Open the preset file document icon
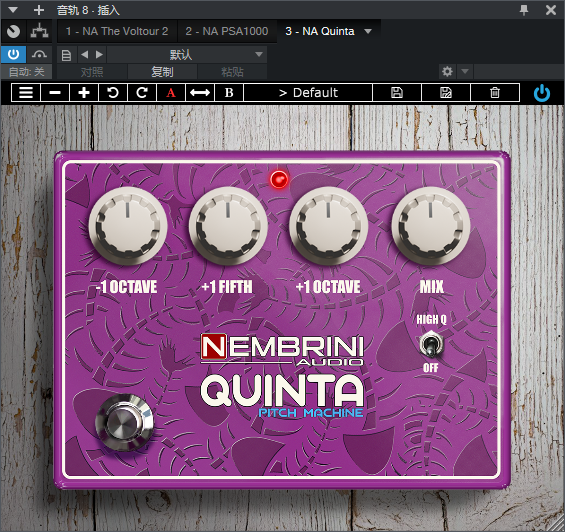The width and height of the screenshot is (565, 532). pos(66,55)
